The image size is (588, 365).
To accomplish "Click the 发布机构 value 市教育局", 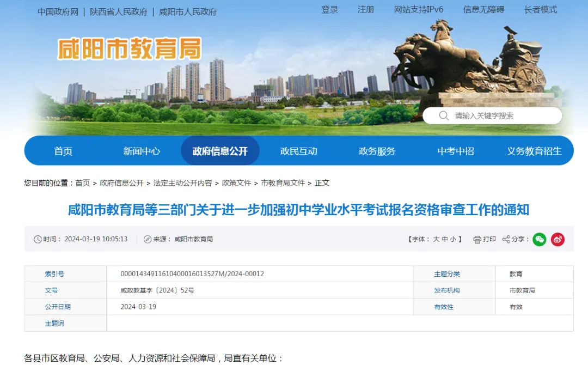I will 522,290.
